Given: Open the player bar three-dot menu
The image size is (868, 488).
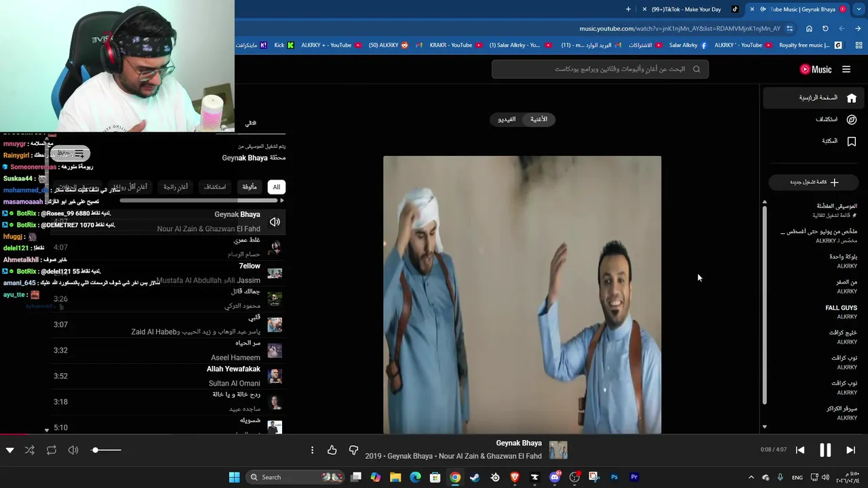Looking at the screenshot, I should pyautogui.click(x=312, y=450).
